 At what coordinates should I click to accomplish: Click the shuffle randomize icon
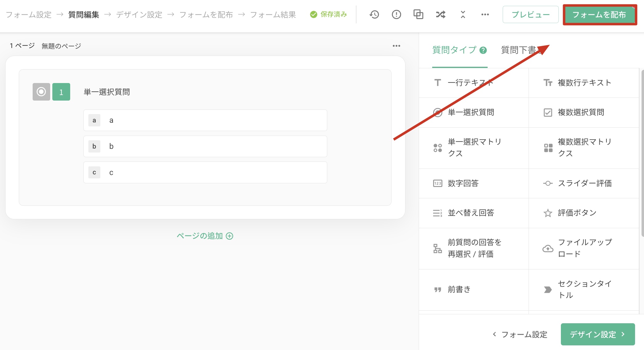(x=441, y=14)
